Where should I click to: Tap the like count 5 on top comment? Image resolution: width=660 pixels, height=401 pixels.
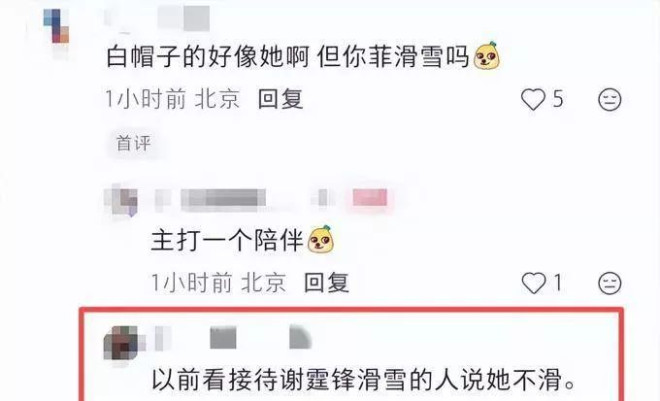[x=558, y=100]
